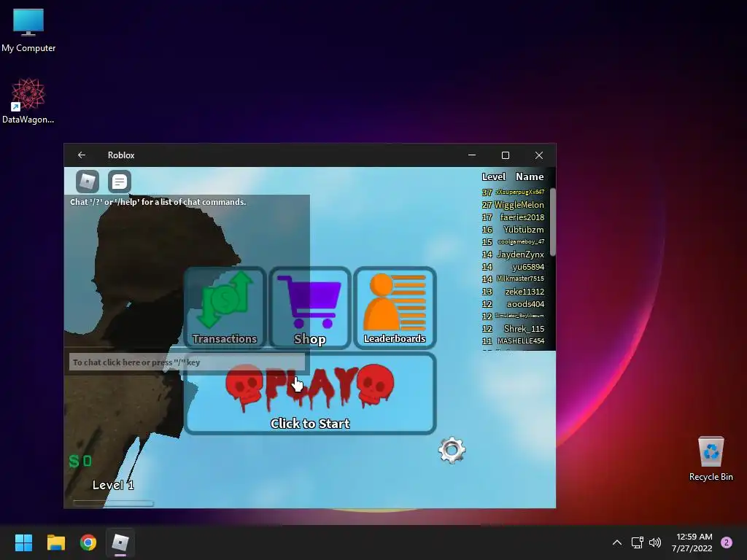
Task: Select player aoods404 in leaderboard
Action: click(x=525, y=304)
